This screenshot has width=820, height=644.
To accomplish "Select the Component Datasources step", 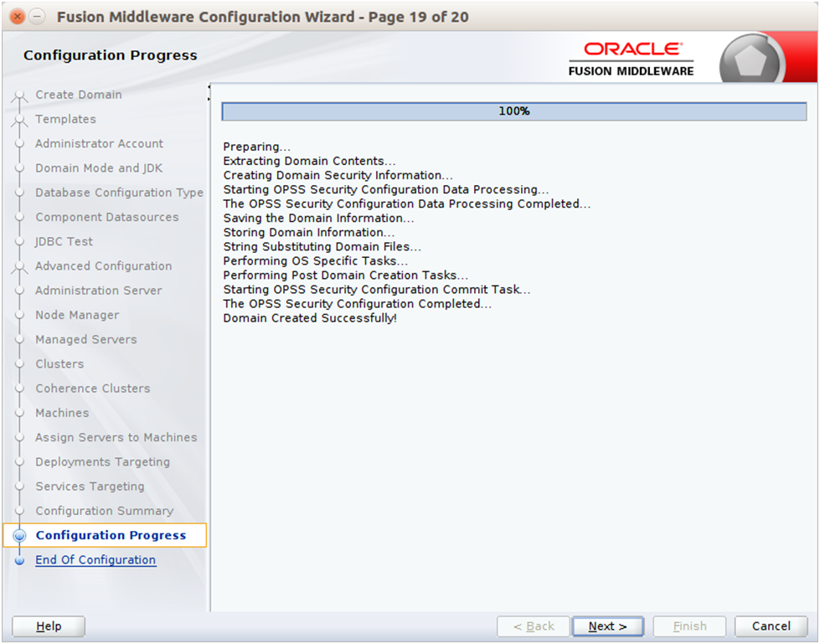I will click(107, 217).
